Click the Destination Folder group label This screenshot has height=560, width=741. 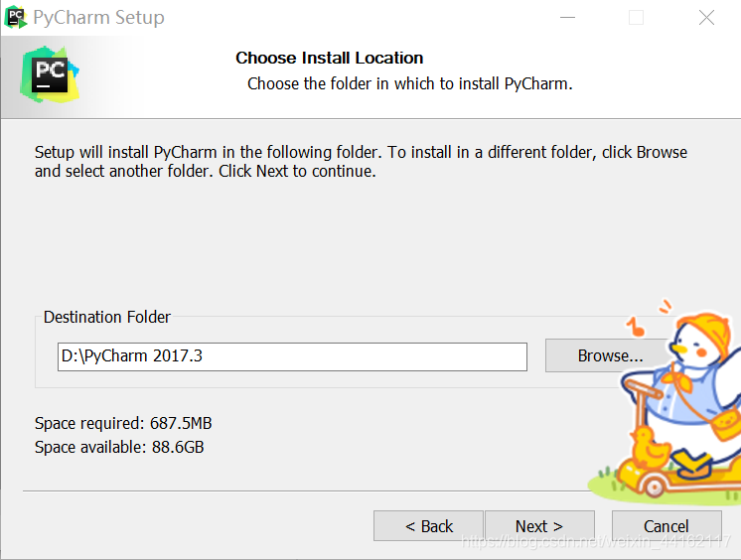coord(107,317)
